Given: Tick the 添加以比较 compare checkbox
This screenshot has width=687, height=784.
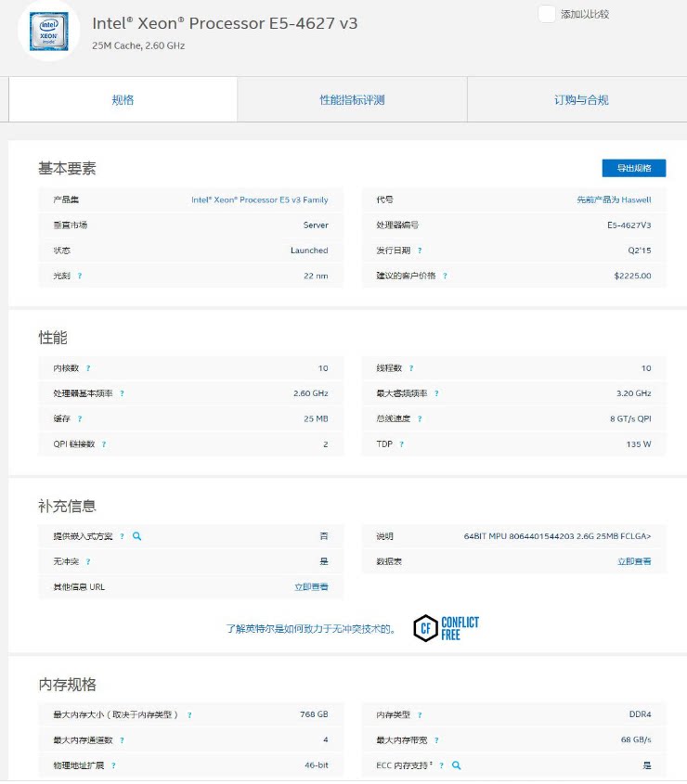Looking at the screenshot, I should pyautogui.click(x=547, y=14).
